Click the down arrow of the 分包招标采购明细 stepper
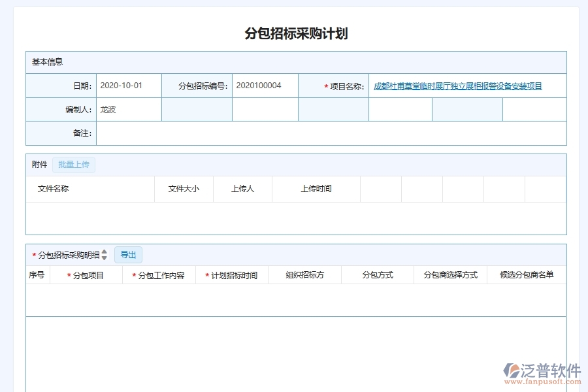The width and height of the screenshot is (588, 392). [x=105, y=257]
